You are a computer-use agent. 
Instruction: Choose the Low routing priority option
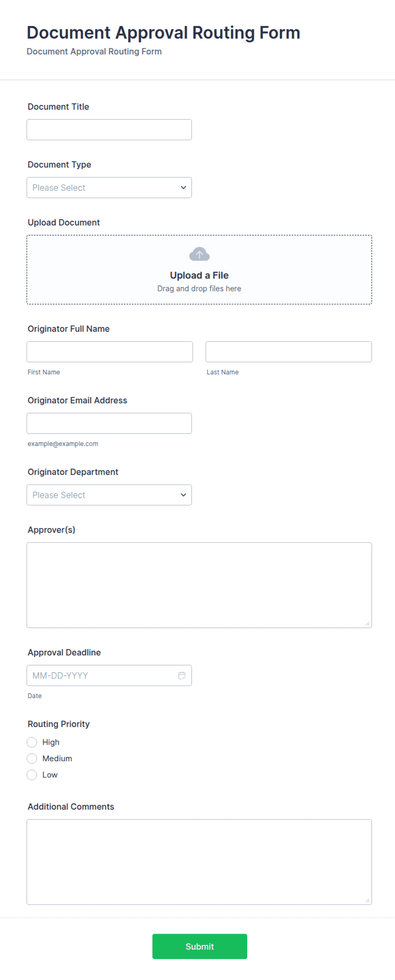32,775
